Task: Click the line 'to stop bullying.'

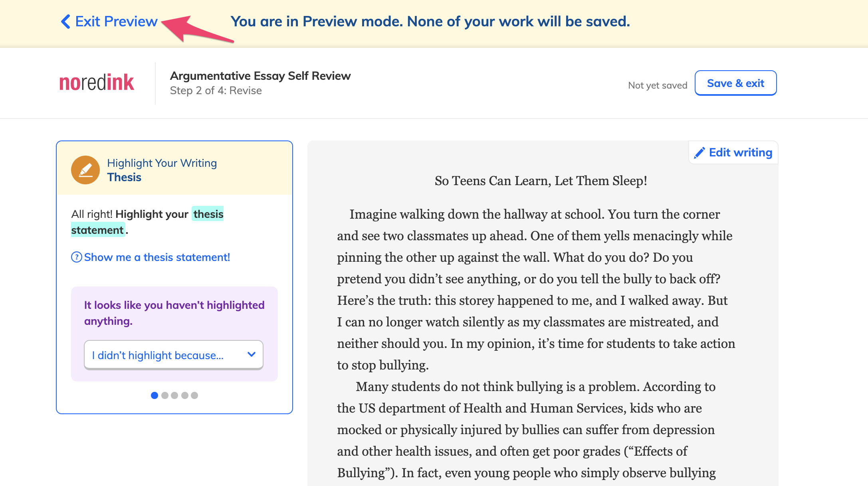Action: (x=383, y=365)
